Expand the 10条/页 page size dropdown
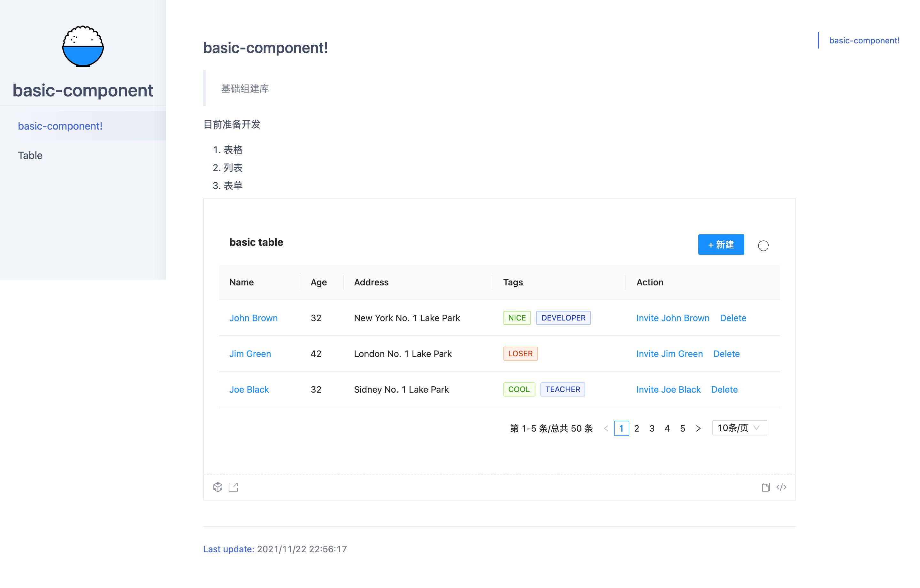 (x=739, y=428)
